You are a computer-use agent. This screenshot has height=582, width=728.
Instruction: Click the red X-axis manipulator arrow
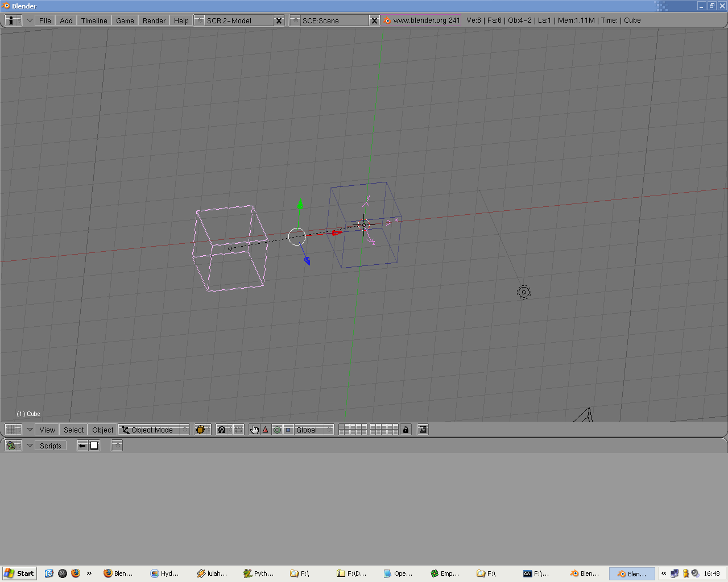coord(336,232)
